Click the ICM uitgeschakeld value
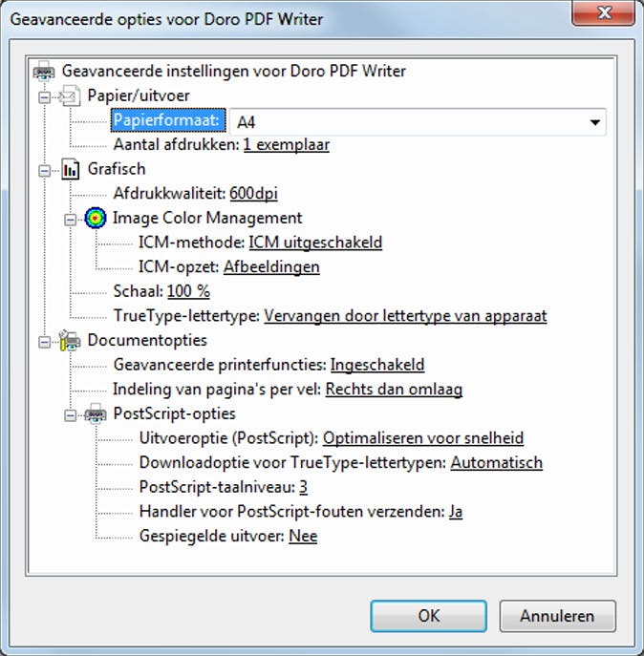644x656 pixels. coord(315,243)
